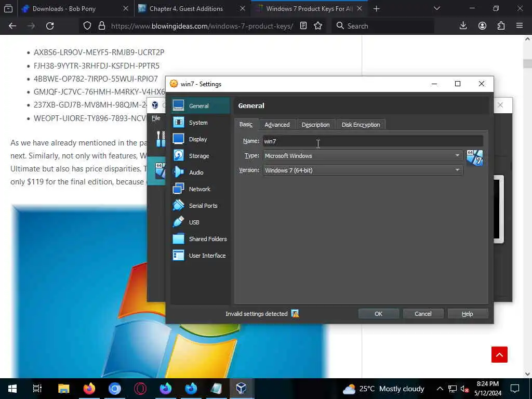Image resolution: width=532 pixels, height=399 pixels.
Task: Click the web page vertical scrollbar thumb
Action: pyautogui.click(x=527, y=63)
